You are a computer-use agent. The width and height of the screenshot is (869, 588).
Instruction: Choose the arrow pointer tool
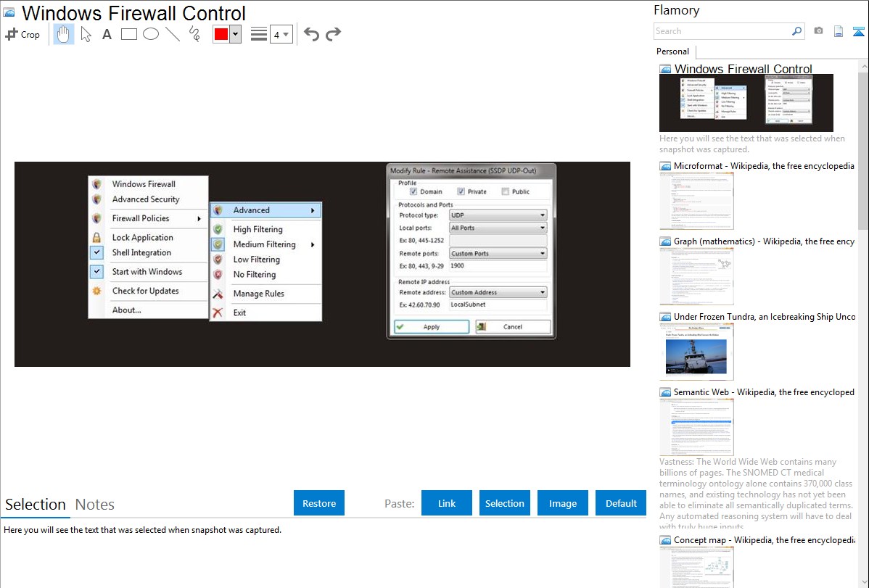[x=86, y=34]
